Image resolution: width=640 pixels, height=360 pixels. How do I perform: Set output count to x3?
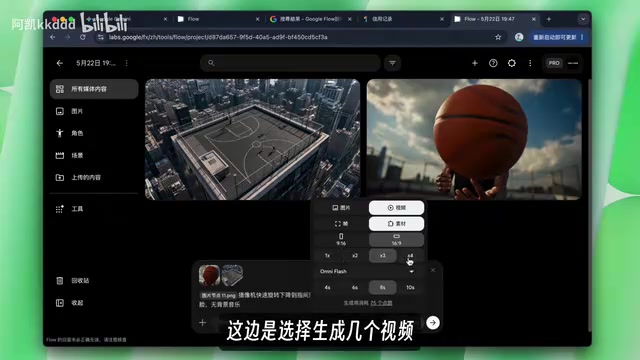(x=382, y=256)
